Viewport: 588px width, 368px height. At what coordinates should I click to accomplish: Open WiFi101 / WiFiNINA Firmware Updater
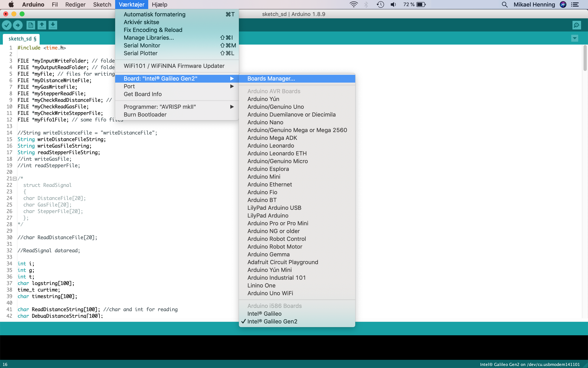pos(177,66)
